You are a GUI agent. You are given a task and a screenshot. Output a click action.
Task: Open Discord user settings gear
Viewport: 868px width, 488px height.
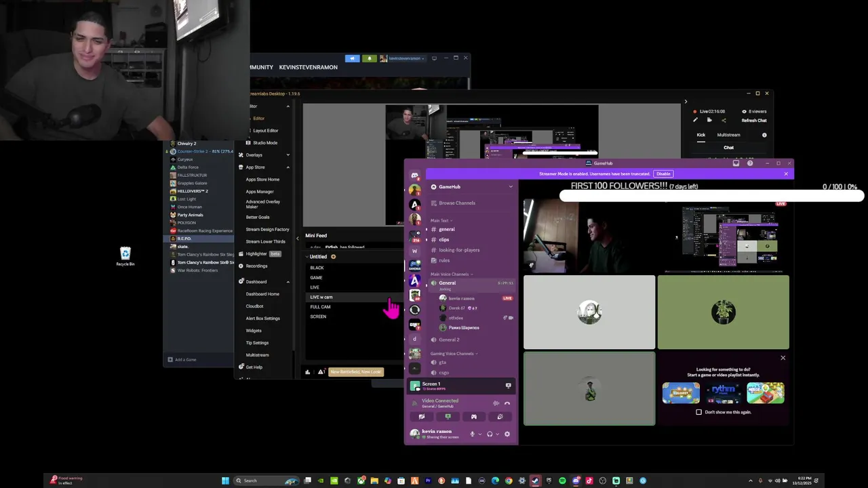(x=507, y=434)
